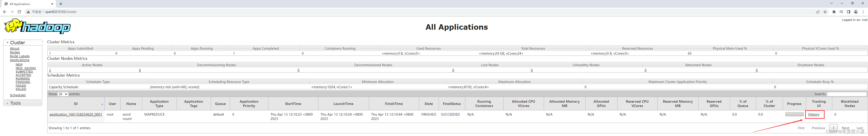Open the Show entries count dropdown

pyautogui.click(x=63, y=94)
